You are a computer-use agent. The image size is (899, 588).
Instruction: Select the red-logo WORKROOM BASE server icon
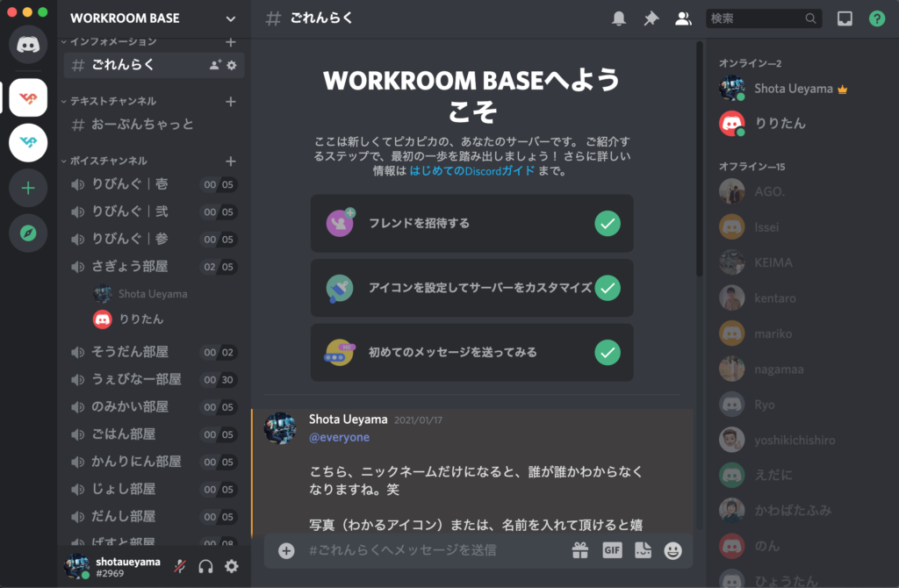coord(28,97)
